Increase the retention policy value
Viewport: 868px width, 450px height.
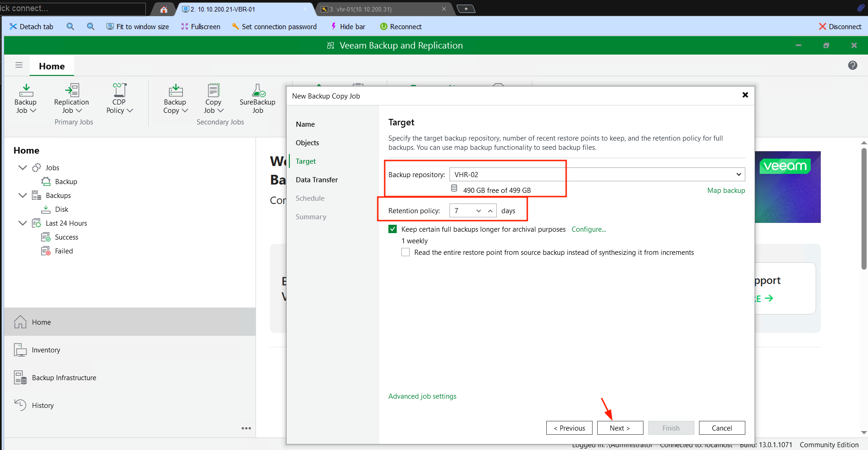click(x=490, y=211)
